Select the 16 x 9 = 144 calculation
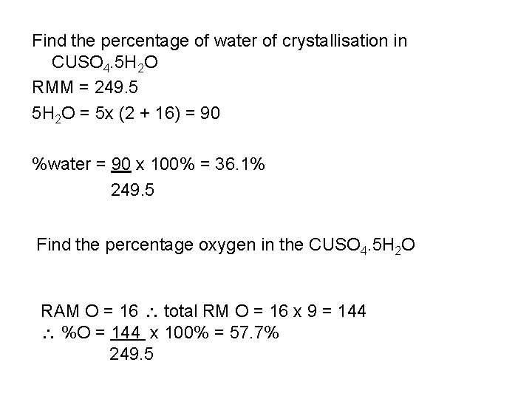 [318, 311]
